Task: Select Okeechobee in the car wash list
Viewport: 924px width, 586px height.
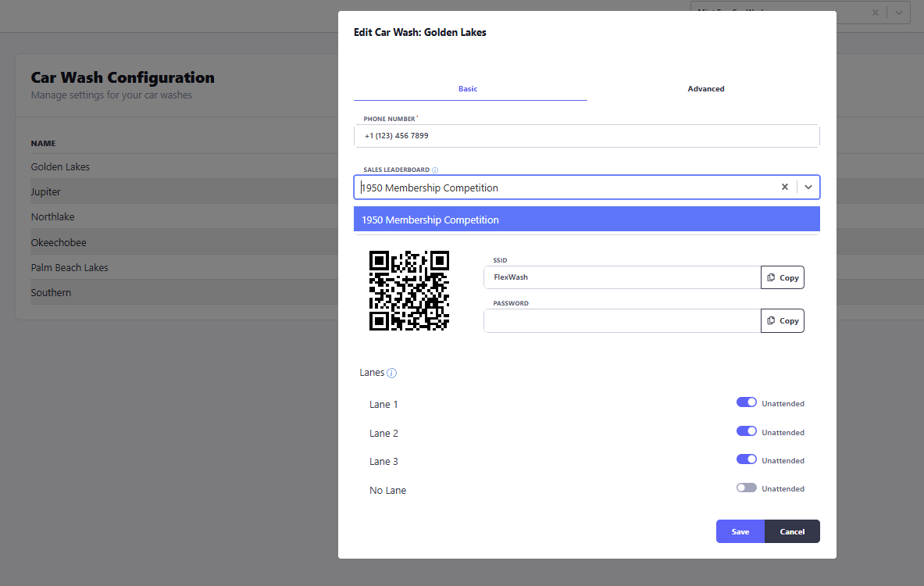Action: tap(59, 242)
